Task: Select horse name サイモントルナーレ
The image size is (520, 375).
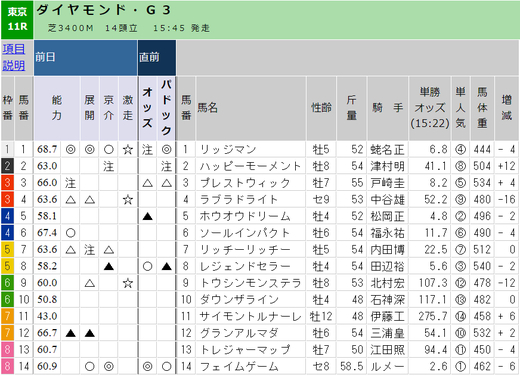Action: coord(250,316)
